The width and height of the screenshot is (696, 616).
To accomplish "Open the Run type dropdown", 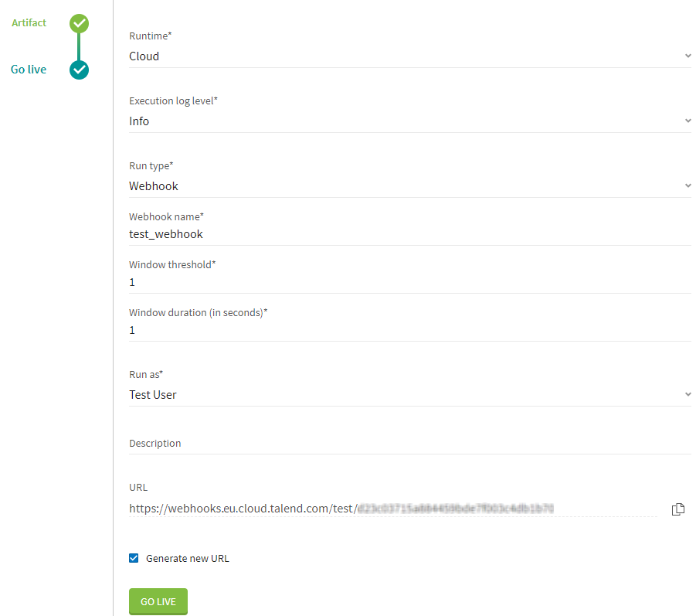I will pos(688,186).
